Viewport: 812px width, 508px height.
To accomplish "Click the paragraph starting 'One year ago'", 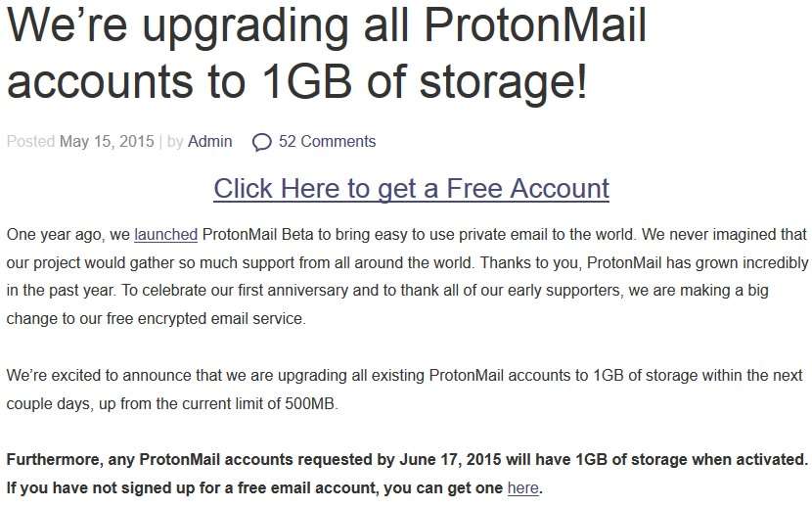I will click(407, 277).
